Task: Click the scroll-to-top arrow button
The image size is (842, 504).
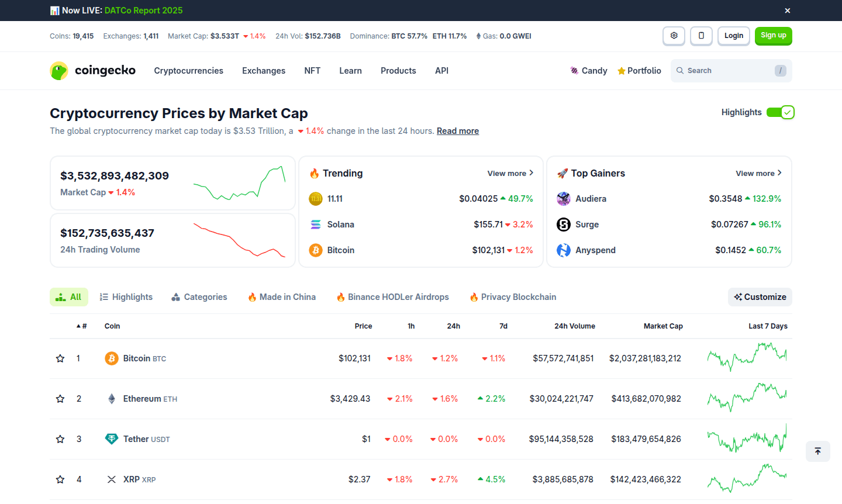Action: point(817,451)
